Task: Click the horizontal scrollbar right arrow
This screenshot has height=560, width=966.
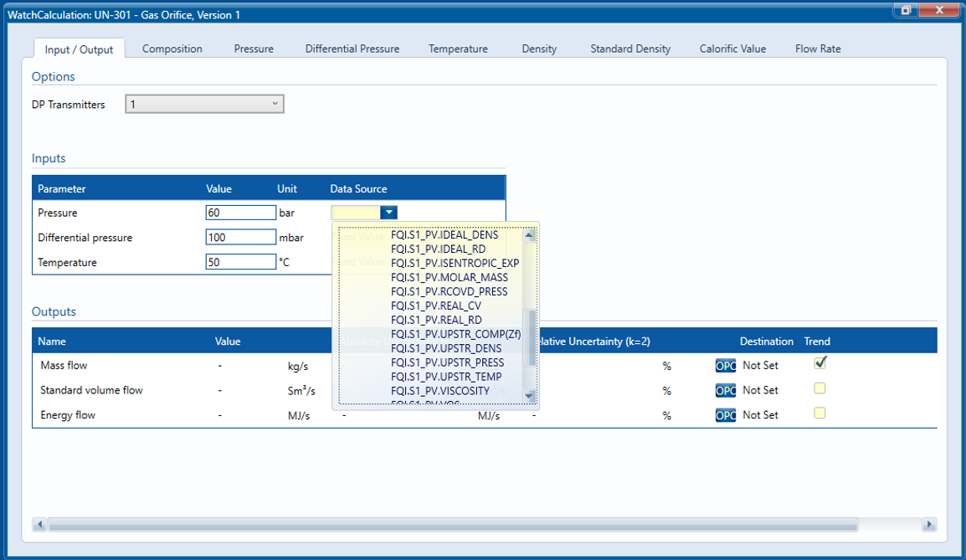Action: (929, 525)
